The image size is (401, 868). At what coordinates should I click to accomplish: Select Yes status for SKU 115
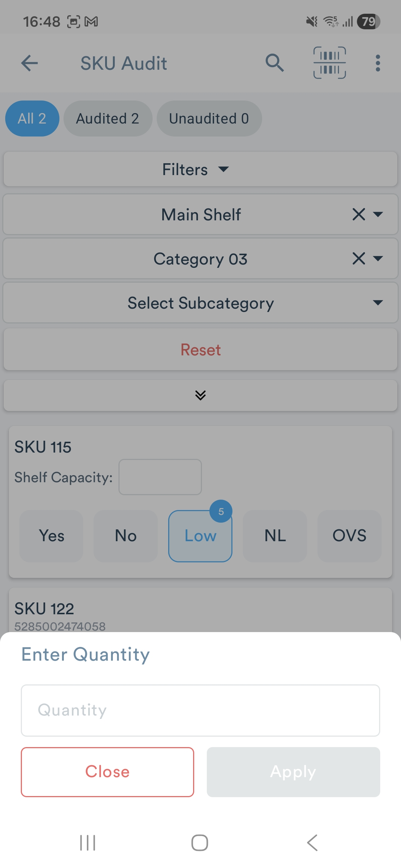point(52,536)
